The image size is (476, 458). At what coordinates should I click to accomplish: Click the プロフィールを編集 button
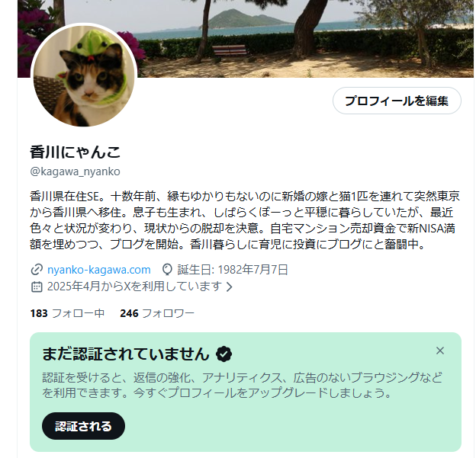[x=397, y=101]
